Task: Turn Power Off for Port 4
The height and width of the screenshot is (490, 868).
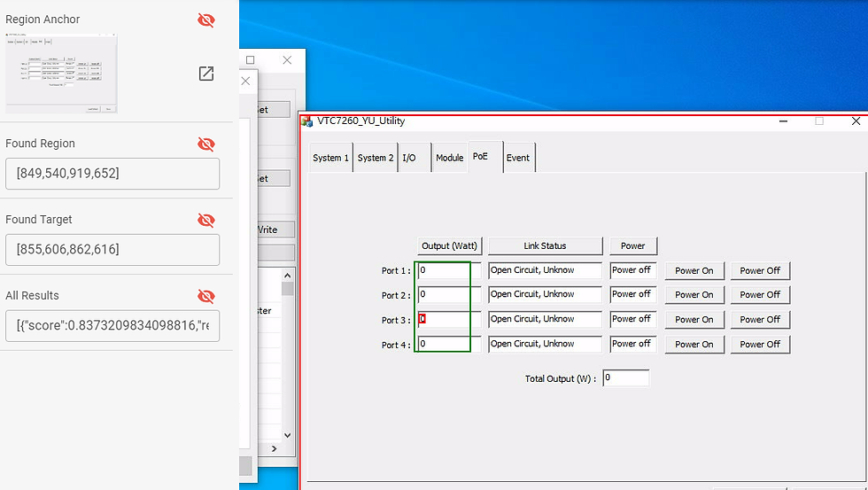Action: (x=760, y=345)
